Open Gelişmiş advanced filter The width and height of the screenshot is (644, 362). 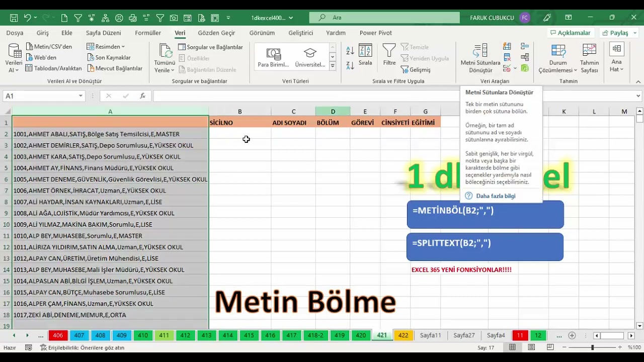click(x=416, y=70)
